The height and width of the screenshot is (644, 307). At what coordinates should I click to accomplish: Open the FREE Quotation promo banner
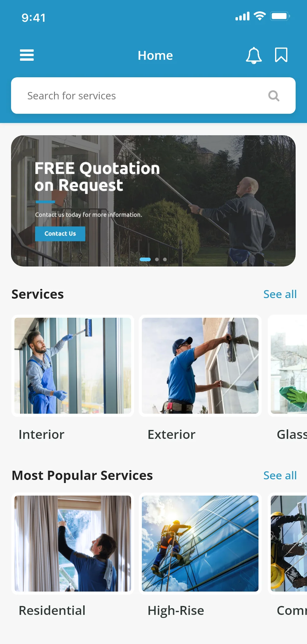(x=153, y=201)
